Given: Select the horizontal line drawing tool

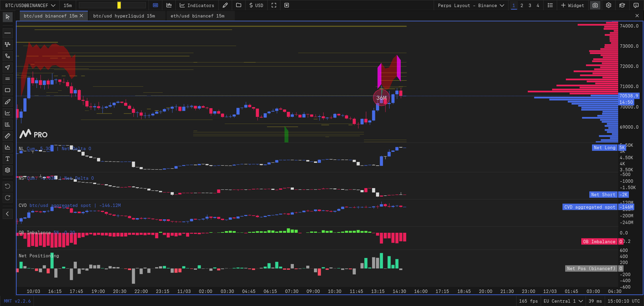Looking at the screenshot, I should coord(8,32).
